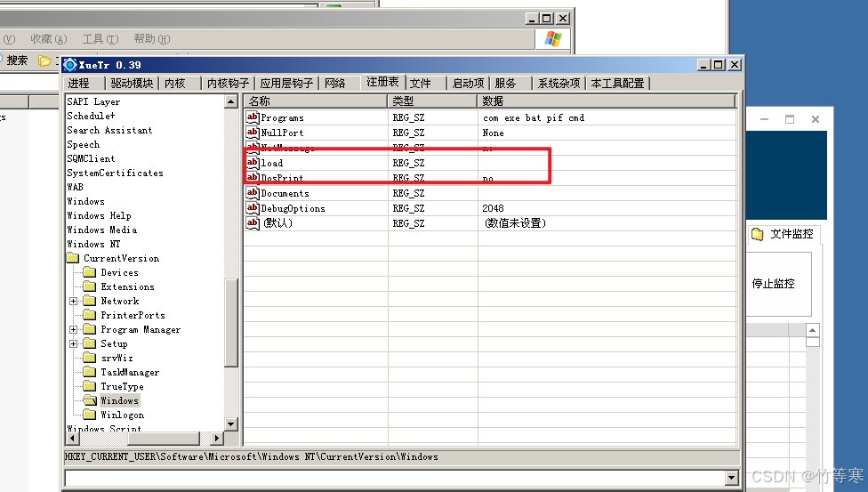Switch to the 进程 tab
The image size is (868, 492).
[x=79, y=83]
